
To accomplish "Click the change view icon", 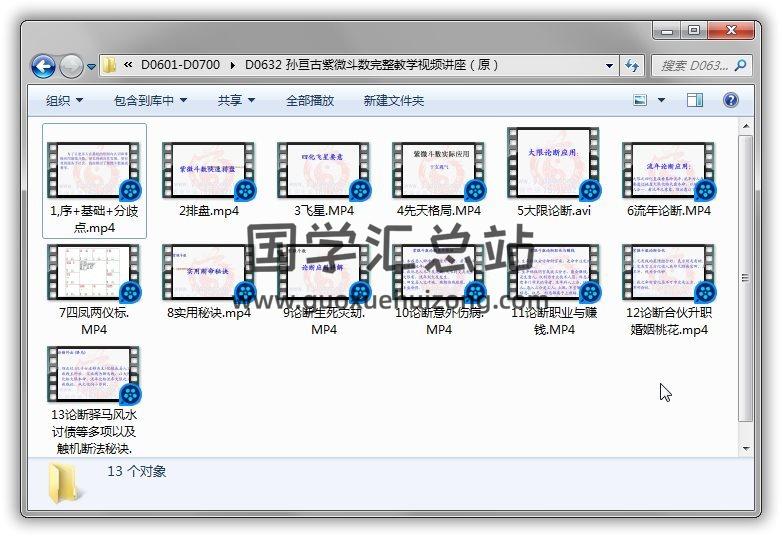I will pyautogui.click(x=640, y=100).
